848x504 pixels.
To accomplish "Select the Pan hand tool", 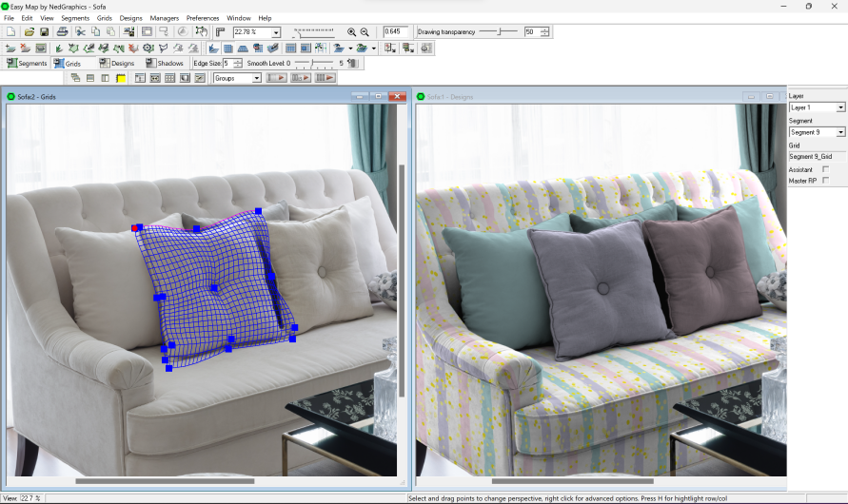I will (x=202, y=32).
